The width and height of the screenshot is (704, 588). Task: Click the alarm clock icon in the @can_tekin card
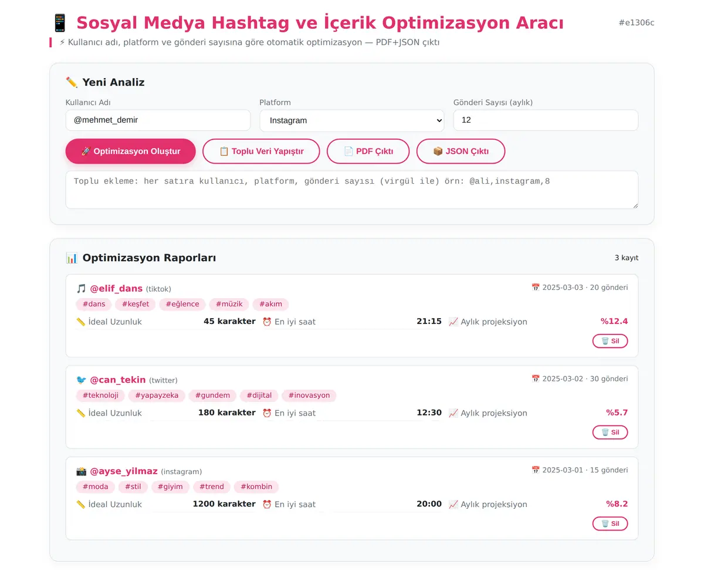tap(267, 413)
